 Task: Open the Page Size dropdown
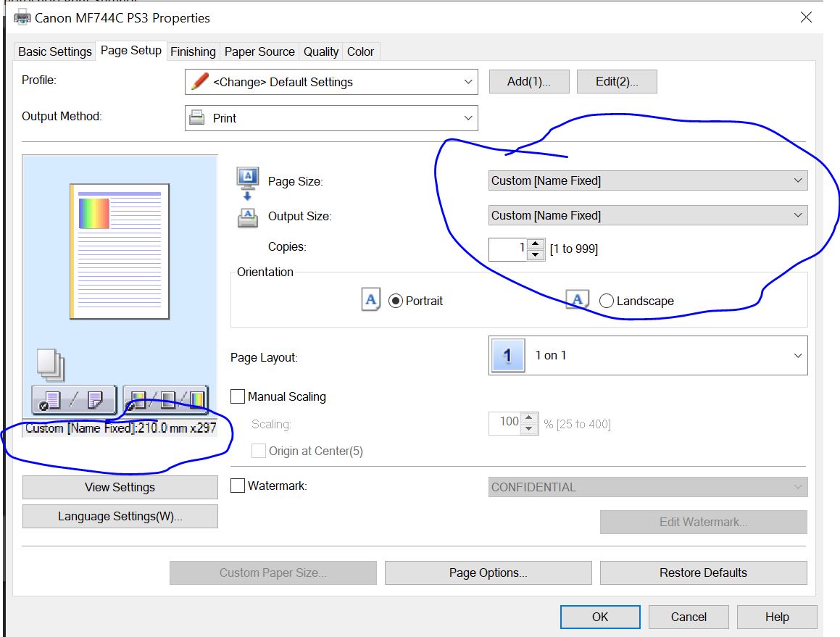[647, 180]
